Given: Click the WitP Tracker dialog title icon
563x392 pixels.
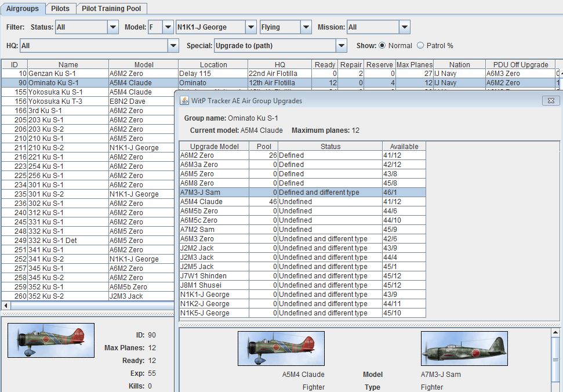Looking at the screenshot, I should tap(184, 100).
